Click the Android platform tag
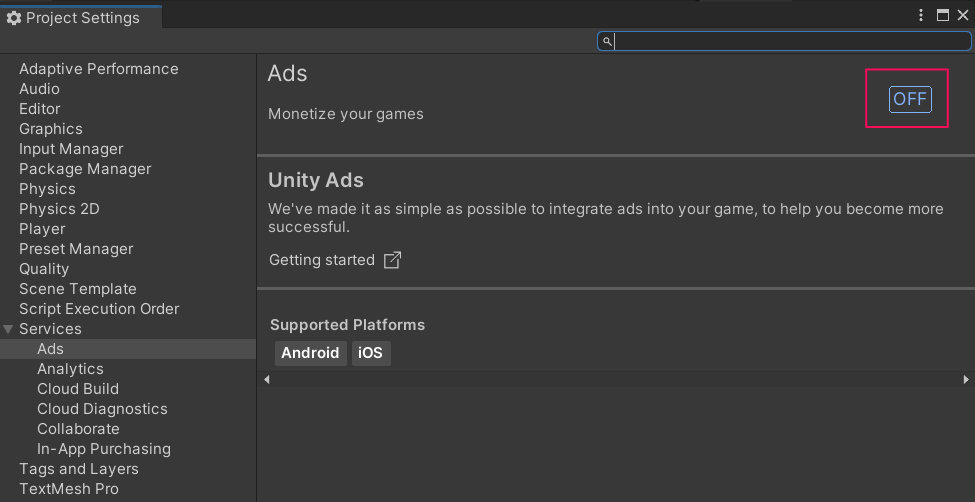This screenshot has width=975, height=502. point(310,353)
